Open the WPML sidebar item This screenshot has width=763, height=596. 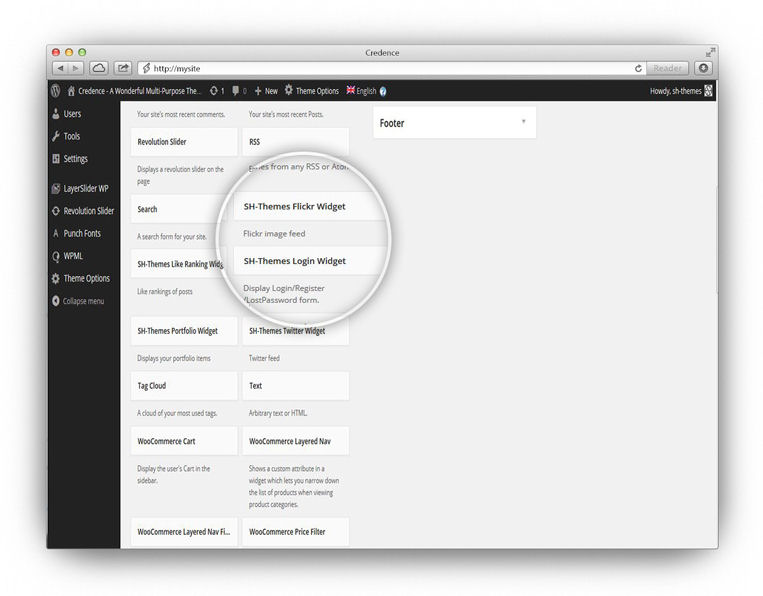pyautogui.click(x=73, y=256)
